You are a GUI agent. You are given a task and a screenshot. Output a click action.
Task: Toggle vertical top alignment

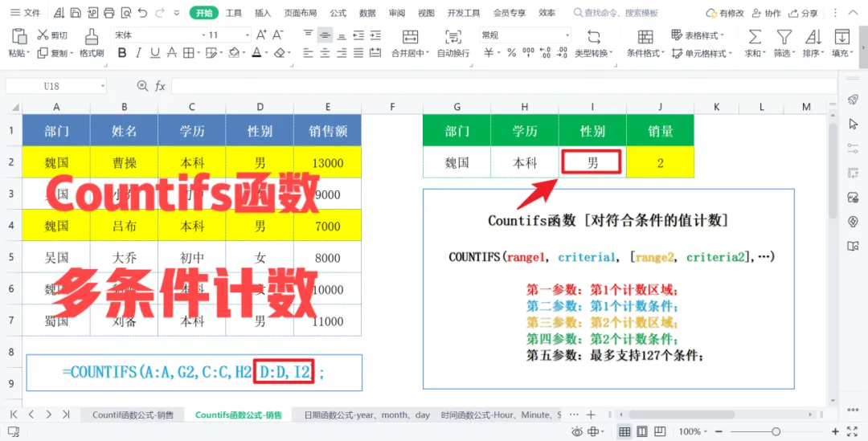click(x=309, y=35)
